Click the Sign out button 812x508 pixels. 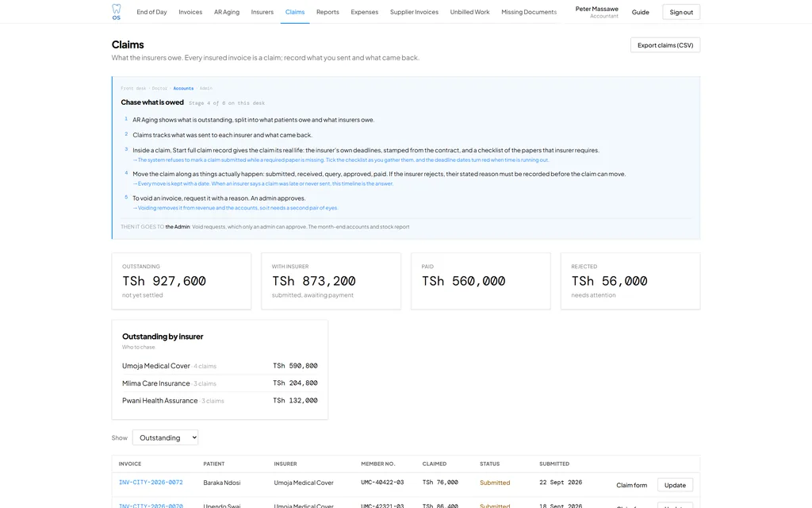[x=681, y=12]
